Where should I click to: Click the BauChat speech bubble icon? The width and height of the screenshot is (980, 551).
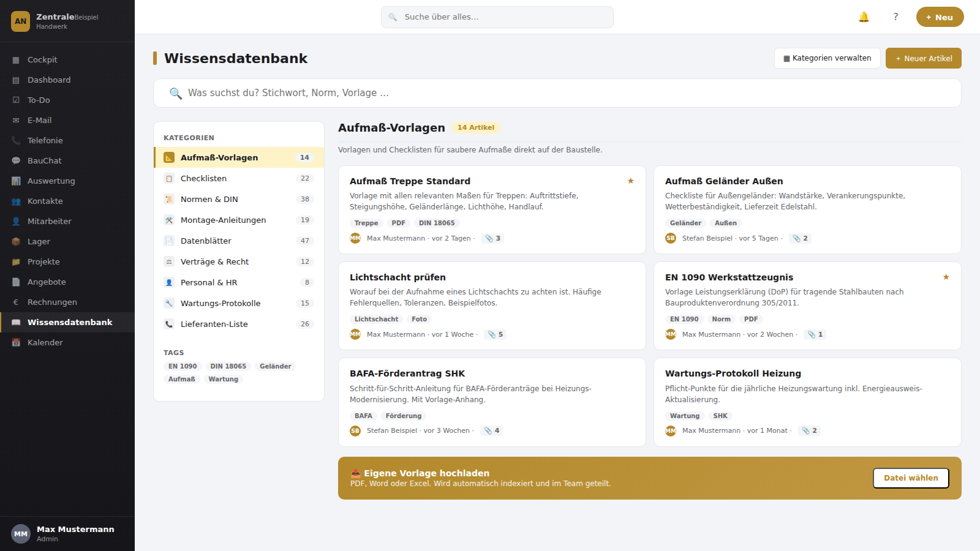coord(16,161)
